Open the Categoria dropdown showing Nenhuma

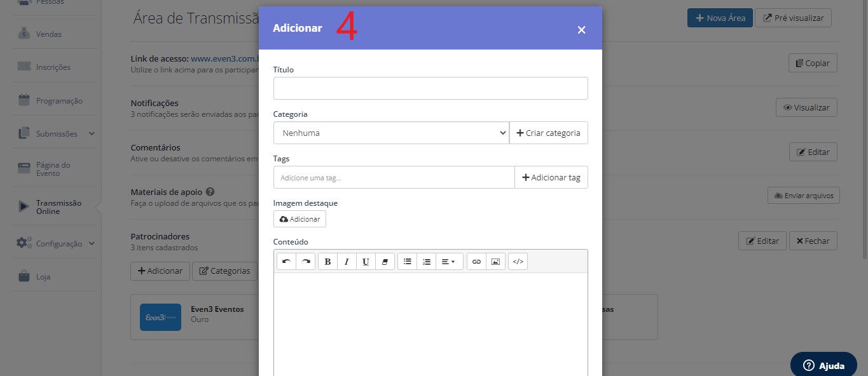pos(391,133)
